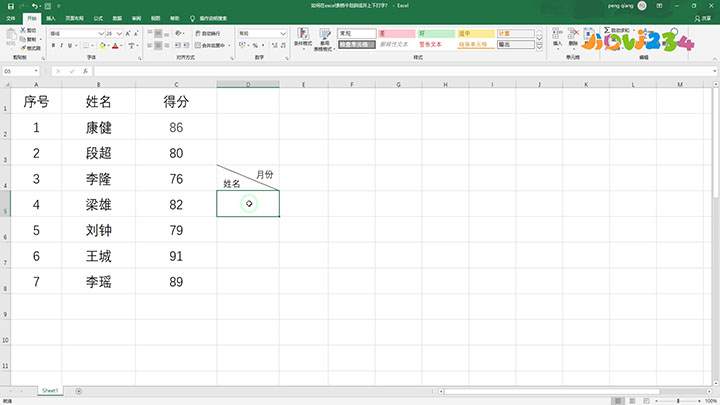Viewport: 720px width, 405px height.
Task: Click the decrease decimal icon
Action: pos(283,45)
